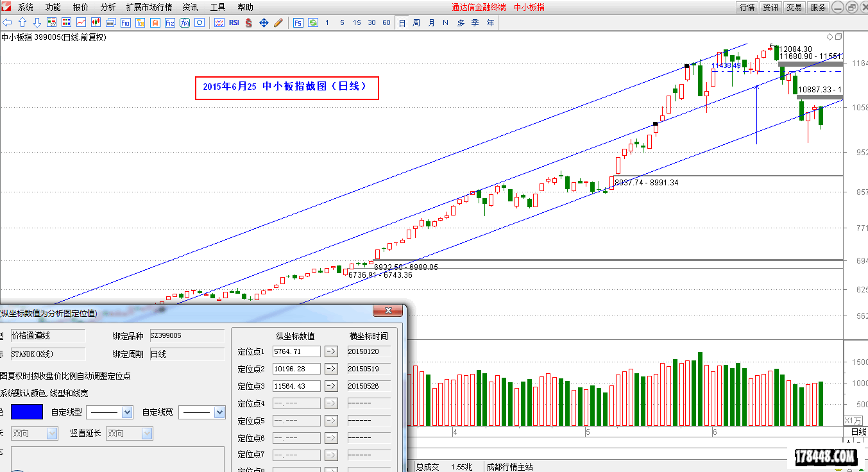Image resolution: width=868 pixels, height=472 pixels.
Task: Click the square circle toolbar icon
Action: click(199, 22)
